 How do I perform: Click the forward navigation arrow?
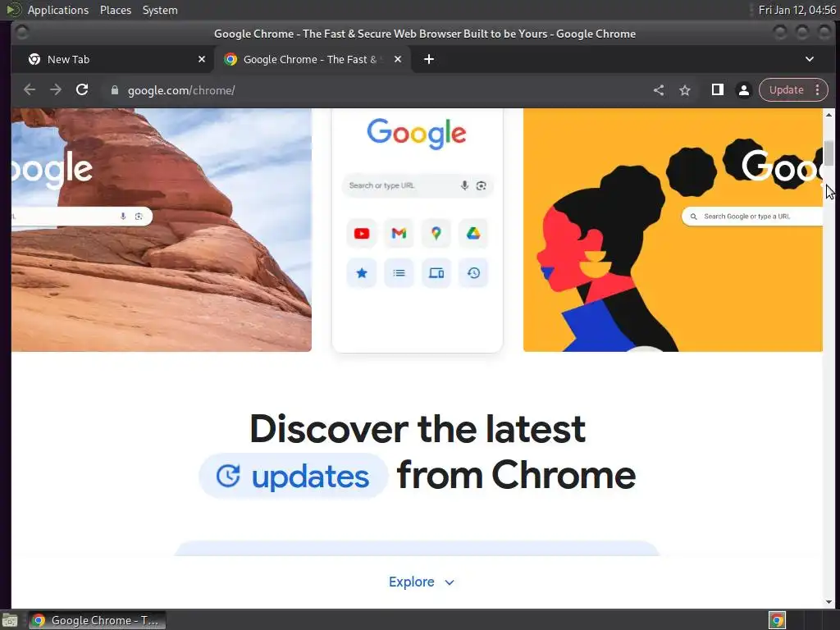pyautogui.click(x=56, y=90)
